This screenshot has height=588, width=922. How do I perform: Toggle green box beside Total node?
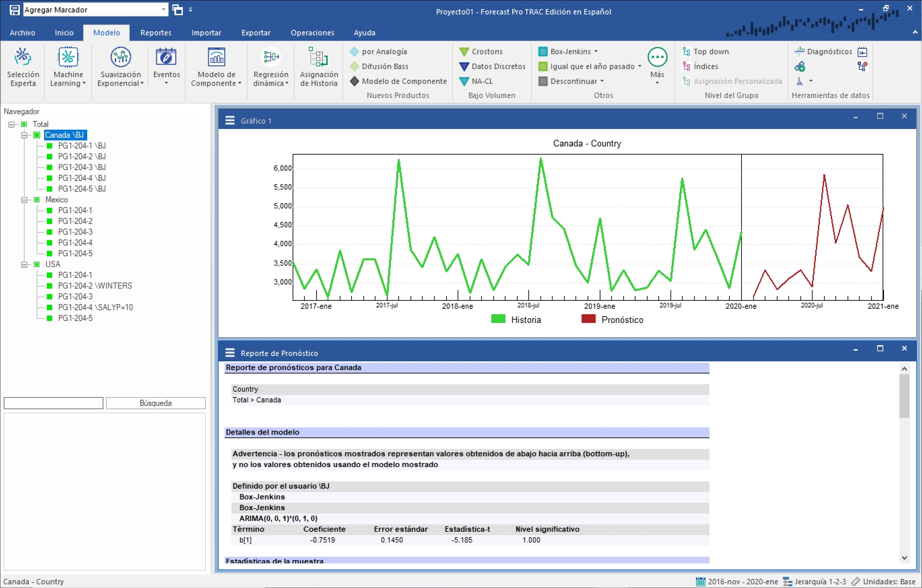[x=24, y=124]
